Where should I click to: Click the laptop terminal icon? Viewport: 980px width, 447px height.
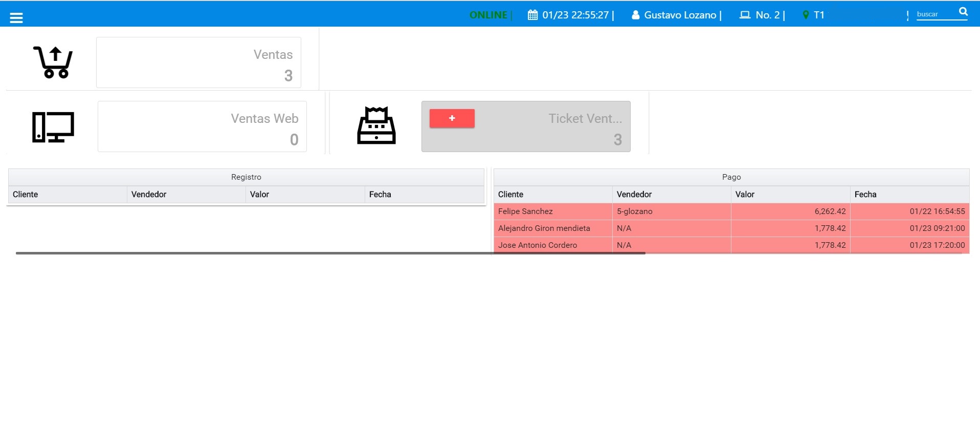pos(745,15)
